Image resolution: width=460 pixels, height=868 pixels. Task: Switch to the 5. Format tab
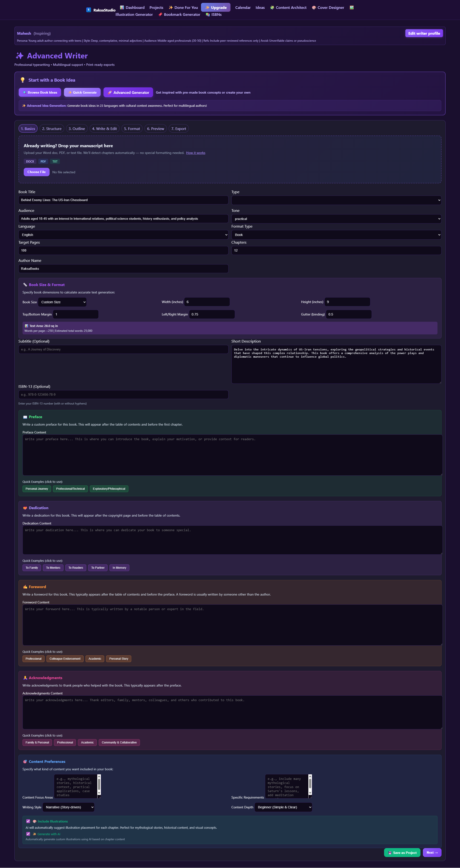coord(132,128)
